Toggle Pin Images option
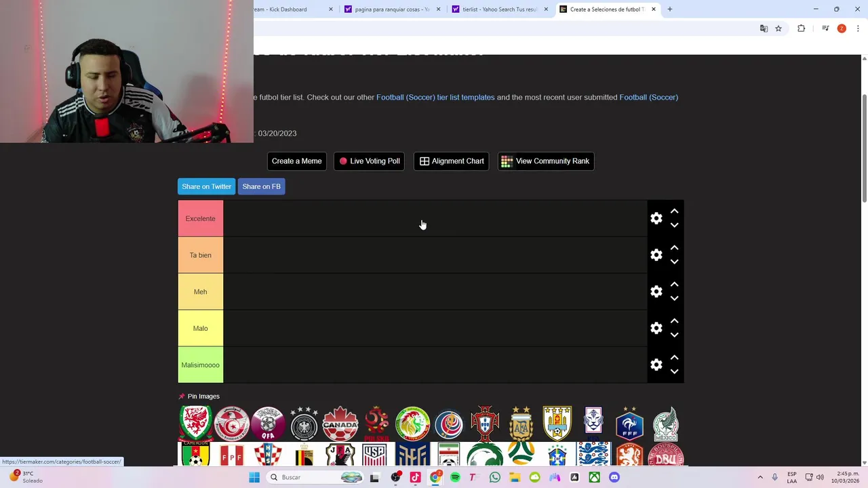 (199, 396)
